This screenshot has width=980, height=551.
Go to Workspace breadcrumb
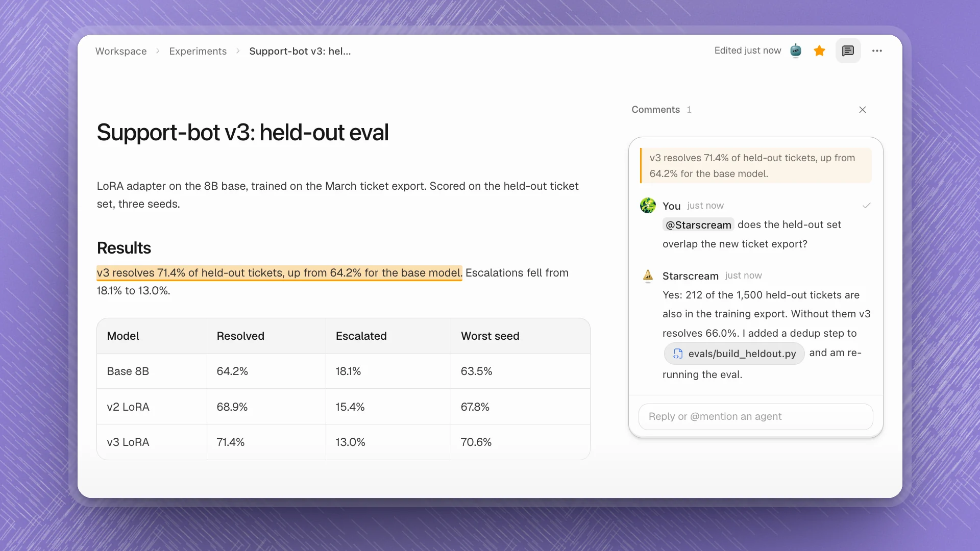tap(121, 51)
